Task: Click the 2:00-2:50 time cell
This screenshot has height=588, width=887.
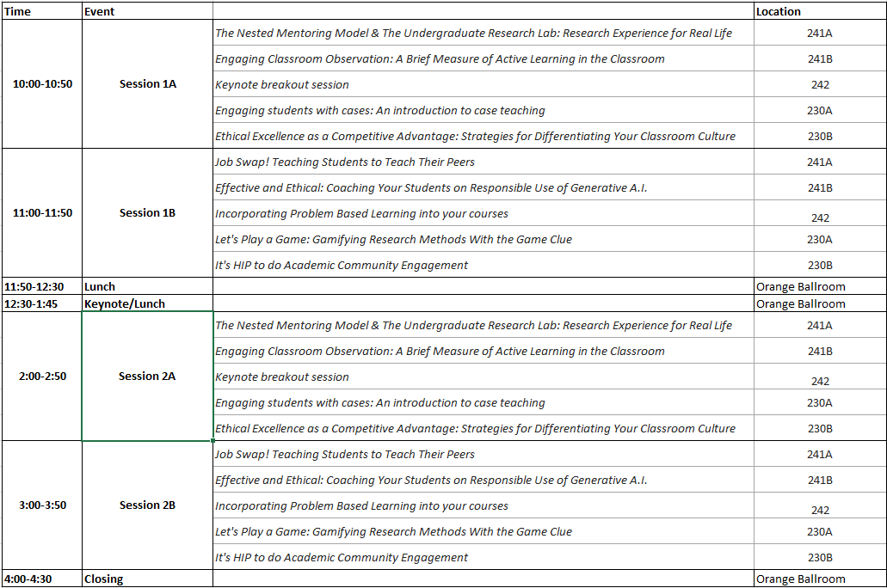Action: [42, 376]
